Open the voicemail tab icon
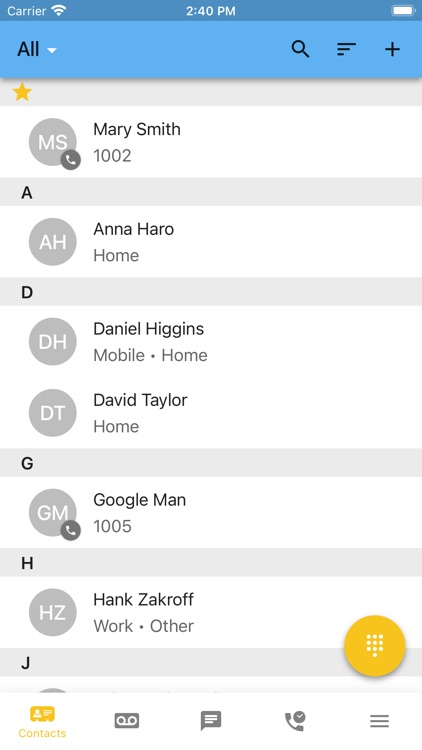Screen dimensions: 422x750 127,720
